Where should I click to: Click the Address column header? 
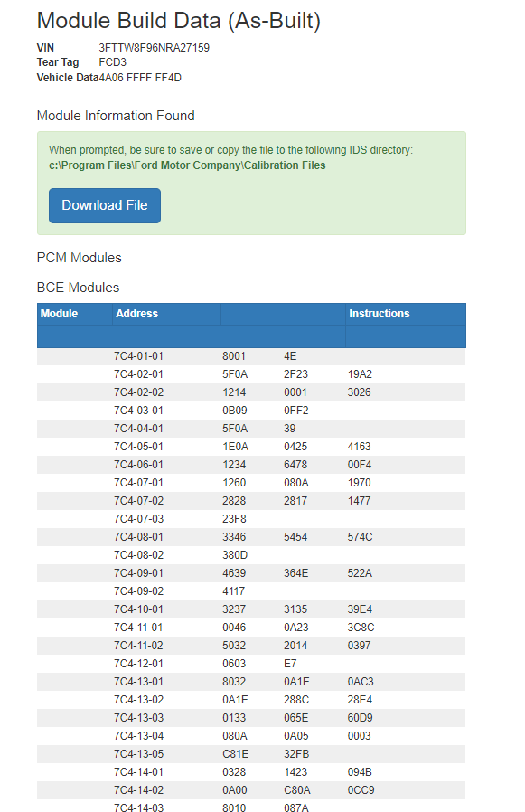[136, 313]
